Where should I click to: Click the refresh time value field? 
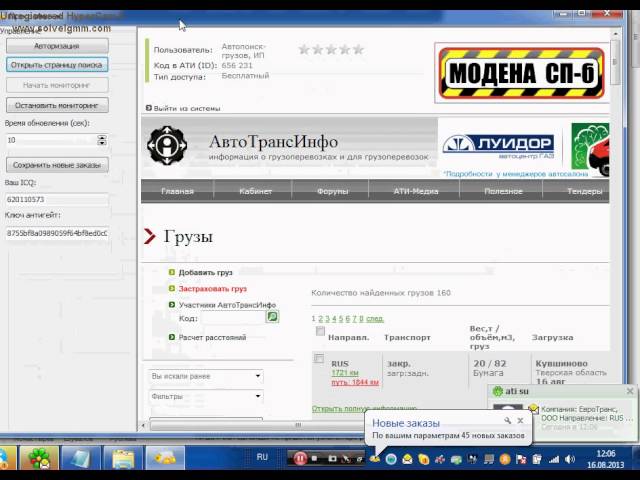click(x=51, y=140)
